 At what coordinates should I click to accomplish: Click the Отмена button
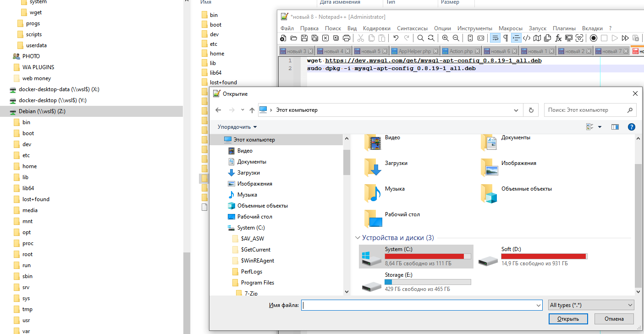(x=614, y=319)
